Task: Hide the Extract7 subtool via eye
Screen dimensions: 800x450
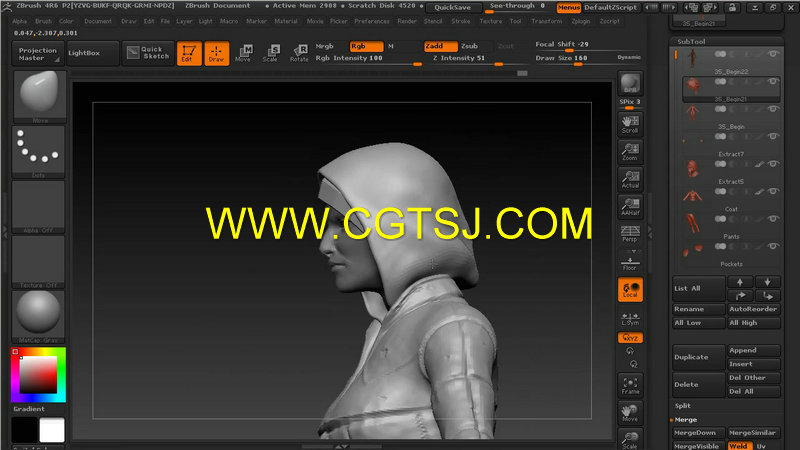Action: 773,136
